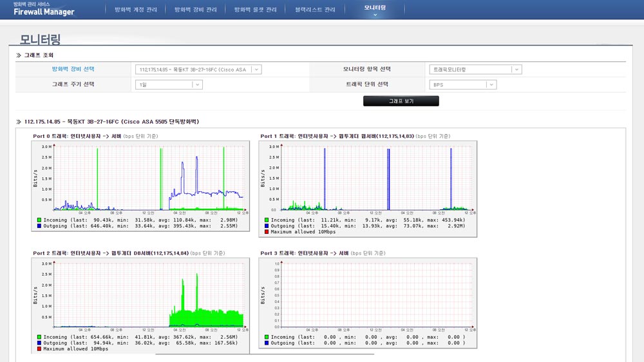This screenshot has height=362, width=644.
Task: Click blue Outgoing swatch in Port 0 legend
Action: 39,226
